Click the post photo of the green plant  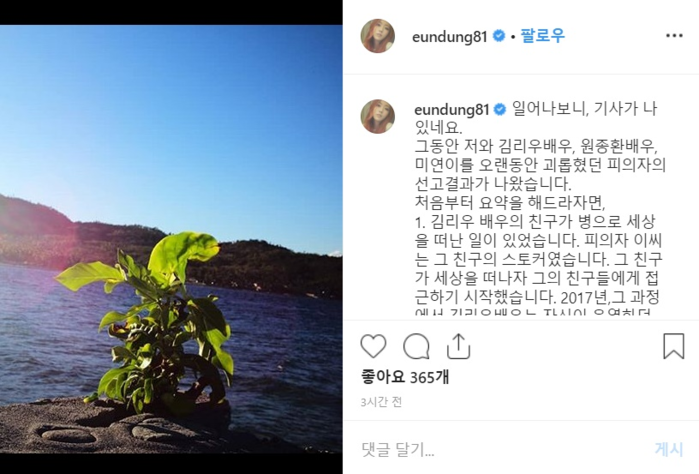[x=171, y=239]
